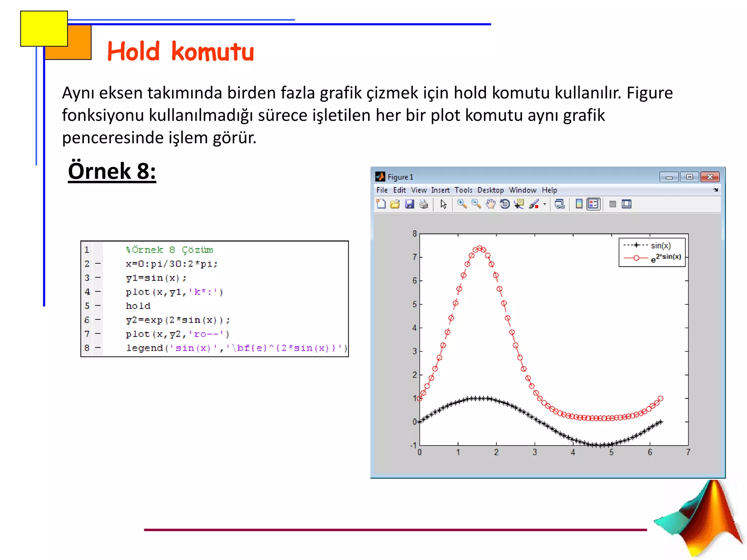The image size is (747, 560).
Task: Open the File menu
Action: pos(382,190)
